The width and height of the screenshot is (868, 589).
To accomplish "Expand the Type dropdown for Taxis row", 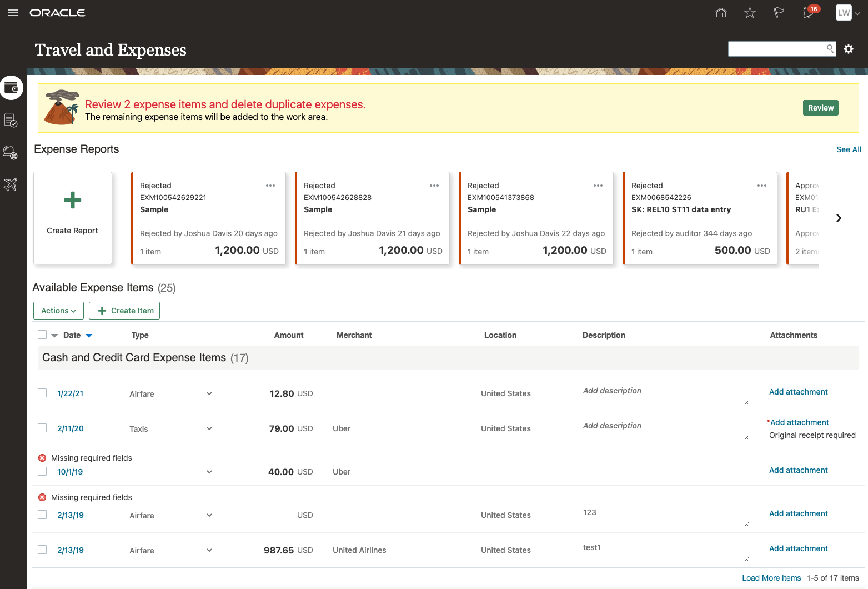I will [x=209, y=428].
